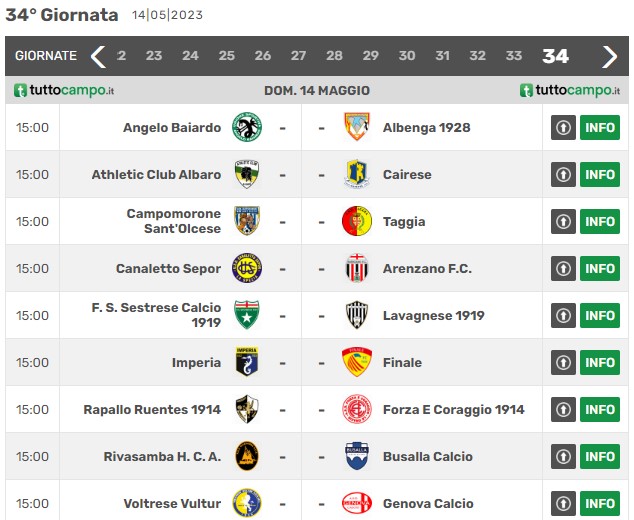
Task: Open Forza E Coraggio 1914 team link
Action: click(453, 410)
